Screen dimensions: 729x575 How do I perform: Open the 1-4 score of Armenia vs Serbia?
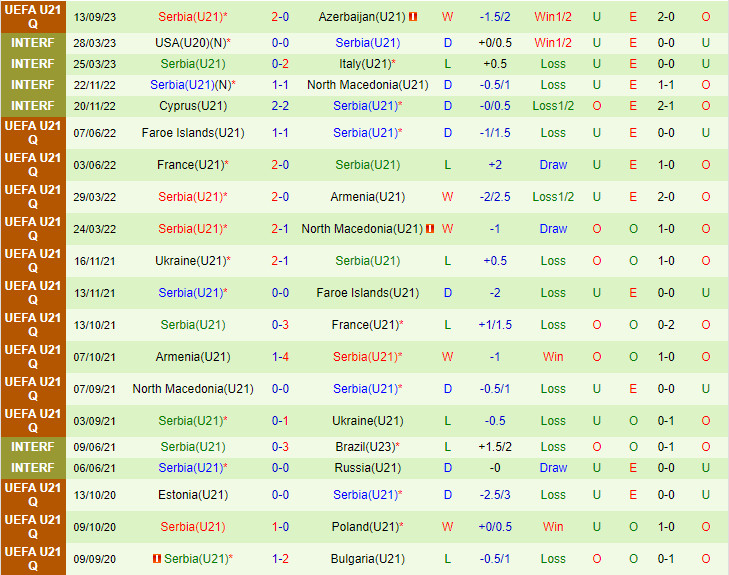click(280, 357)
